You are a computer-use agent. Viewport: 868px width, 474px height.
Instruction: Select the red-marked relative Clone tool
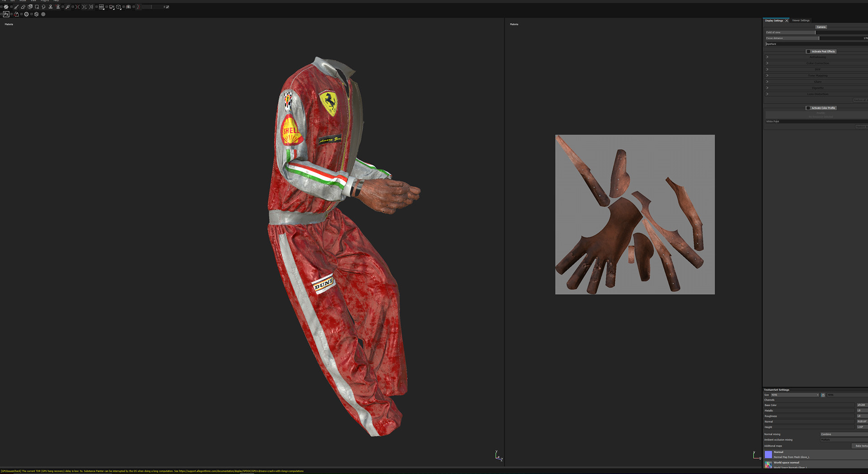(x=57, y=7)
